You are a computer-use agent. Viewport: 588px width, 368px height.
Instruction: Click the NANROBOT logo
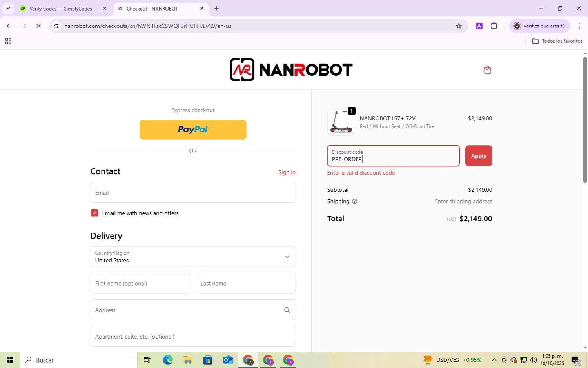(291, 70)
